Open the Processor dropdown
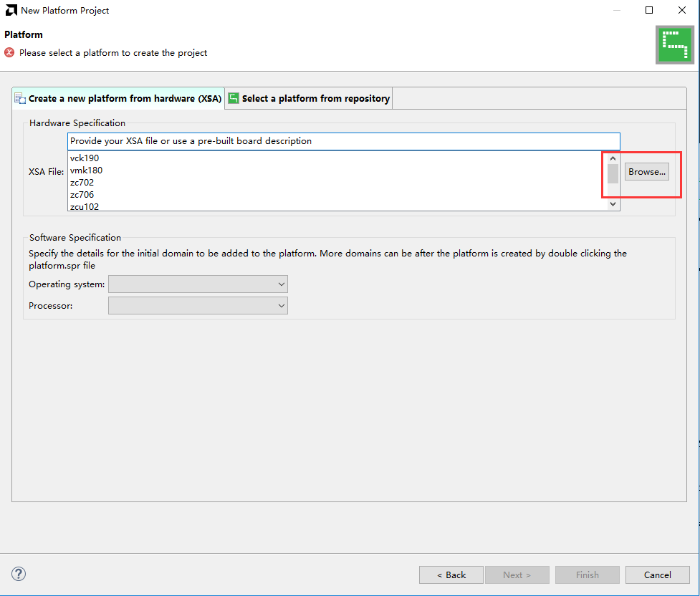Image resolution: width=700 pixels, height=596 pixels. [198, 306]
